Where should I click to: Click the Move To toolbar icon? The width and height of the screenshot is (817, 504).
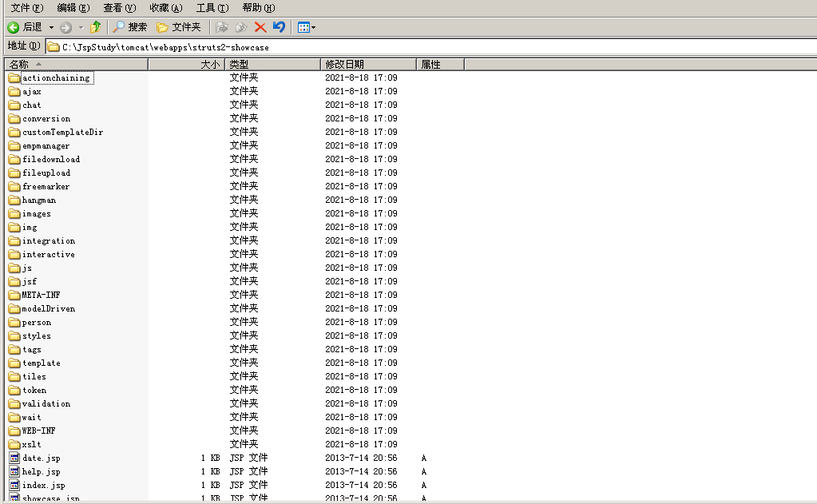pyautogui.click(x=222, y=27)
